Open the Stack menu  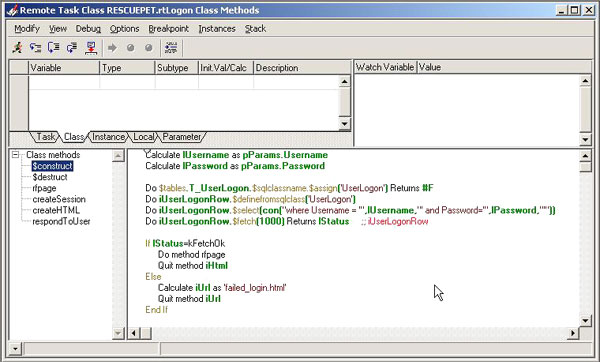[x=255, y=29]
